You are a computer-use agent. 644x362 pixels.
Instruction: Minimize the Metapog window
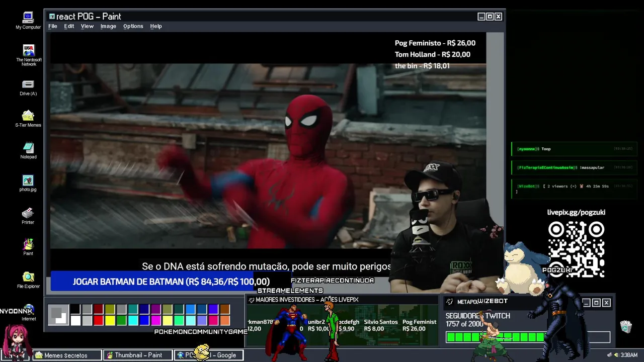pyautogui.click(x=586, y=302)
